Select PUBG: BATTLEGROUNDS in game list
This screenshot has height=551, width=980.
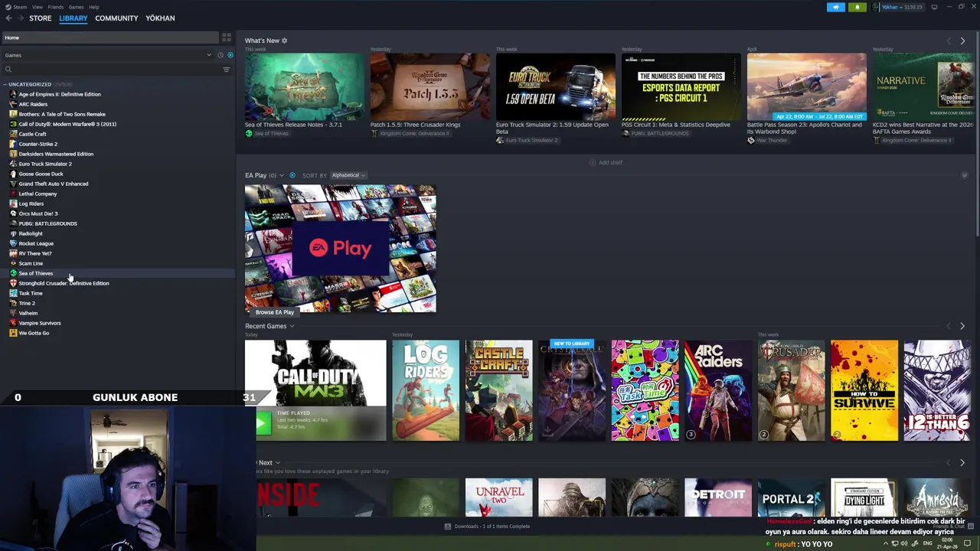(47, 223)
